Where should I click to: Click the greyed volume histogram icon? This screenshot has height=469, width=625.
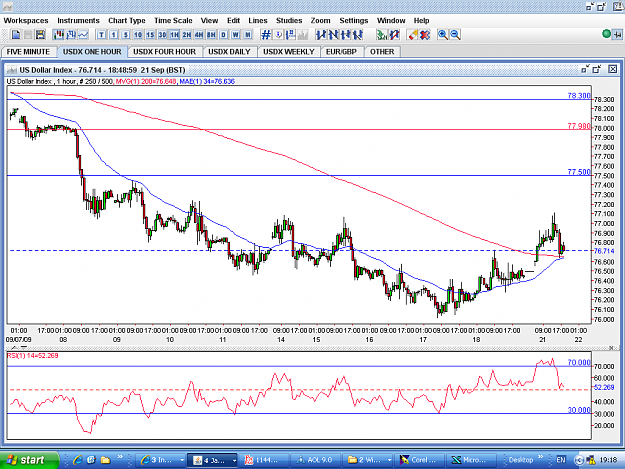coord(303,35)
